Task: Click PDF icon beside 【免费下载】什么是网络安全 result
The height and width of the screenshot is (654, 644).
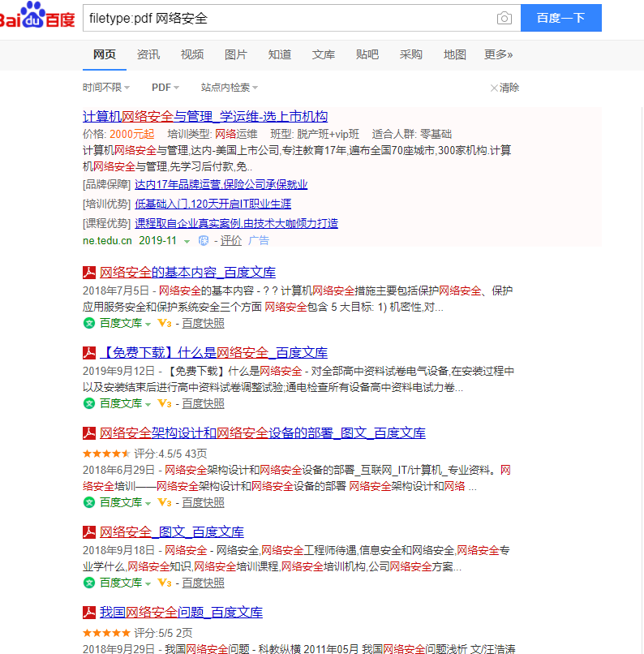Action: click(x=89, y=353)
